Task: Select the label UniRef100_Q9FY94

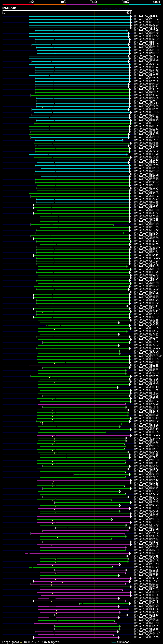Action: click(146, 101)
